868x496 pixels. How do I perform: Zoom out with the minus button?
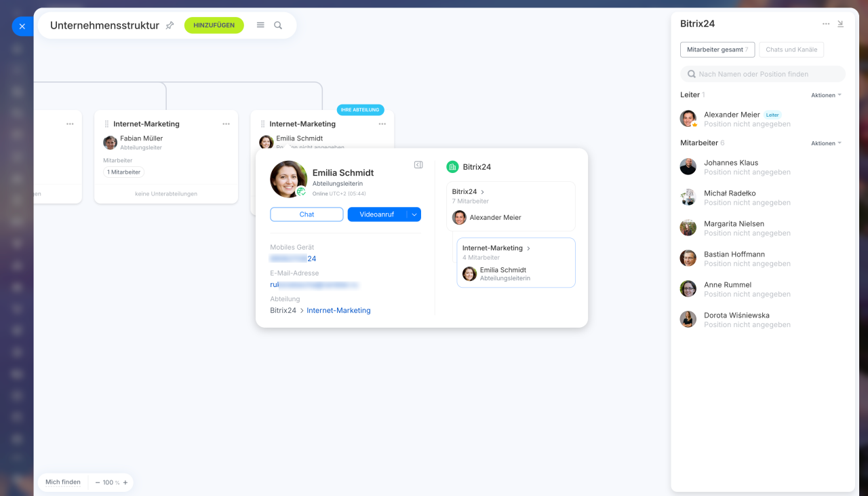97,482
